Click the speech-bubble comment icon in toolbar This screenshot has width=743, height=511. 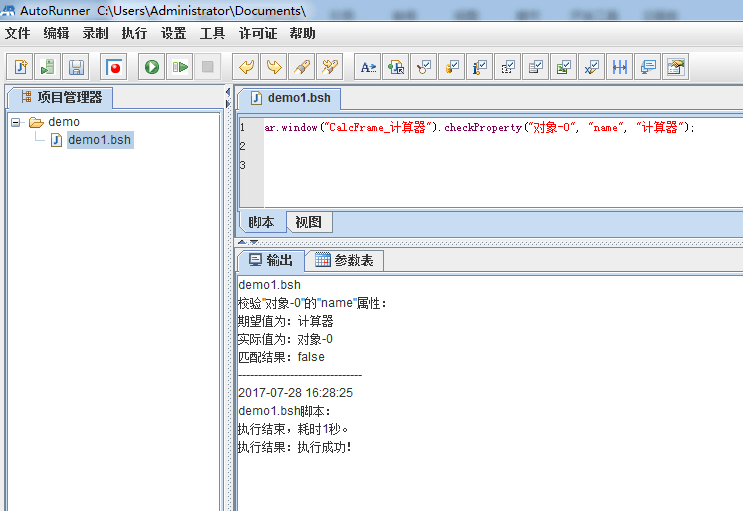click(x=648, y=67)
